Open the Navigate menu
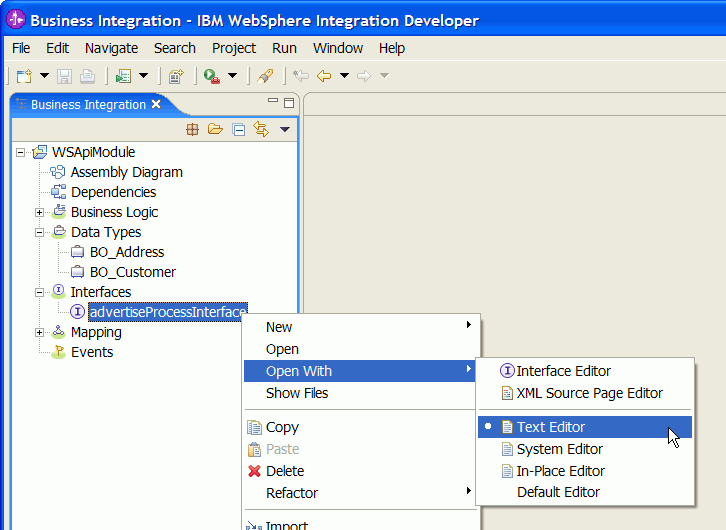Viewport: 726px width, 530px height. coord(112,48)
